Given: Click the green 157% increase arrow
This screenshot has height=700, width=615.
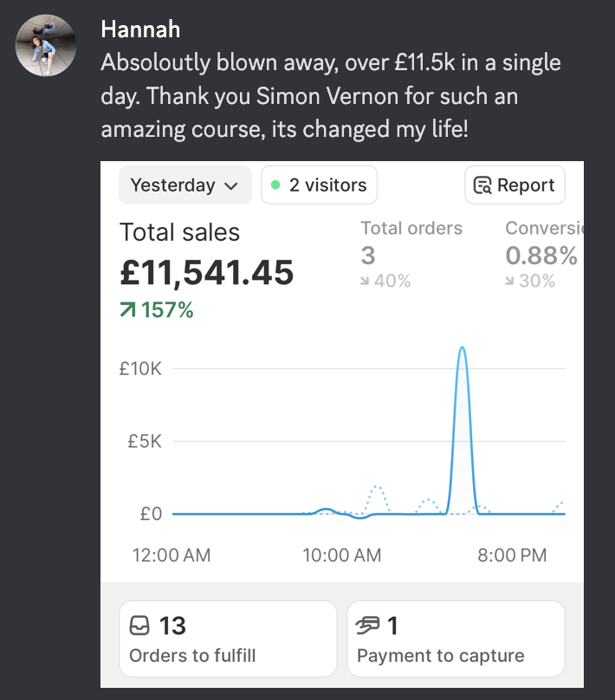Looking at the screenshot, I should click(x=127, y=310).
